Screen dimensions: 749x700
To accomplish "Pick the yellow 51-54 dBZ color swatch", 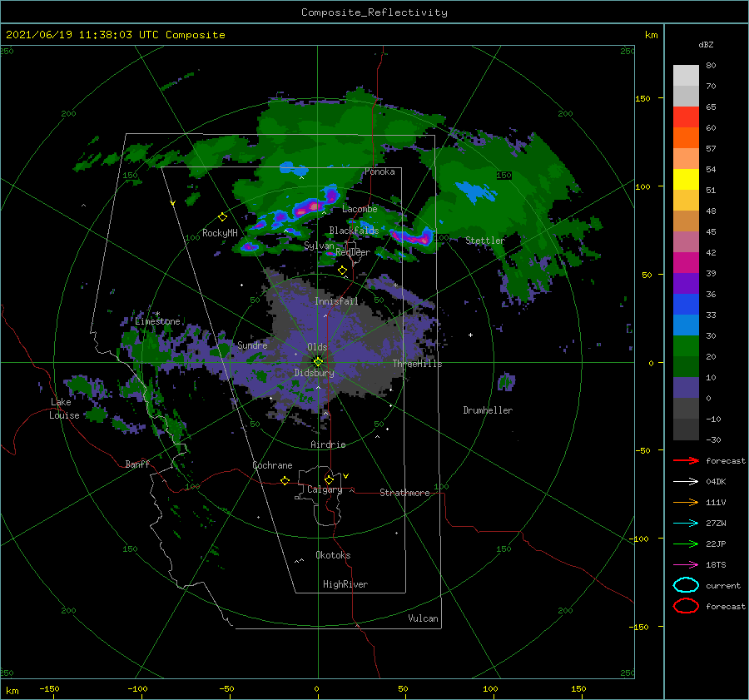I will point(686,180).
